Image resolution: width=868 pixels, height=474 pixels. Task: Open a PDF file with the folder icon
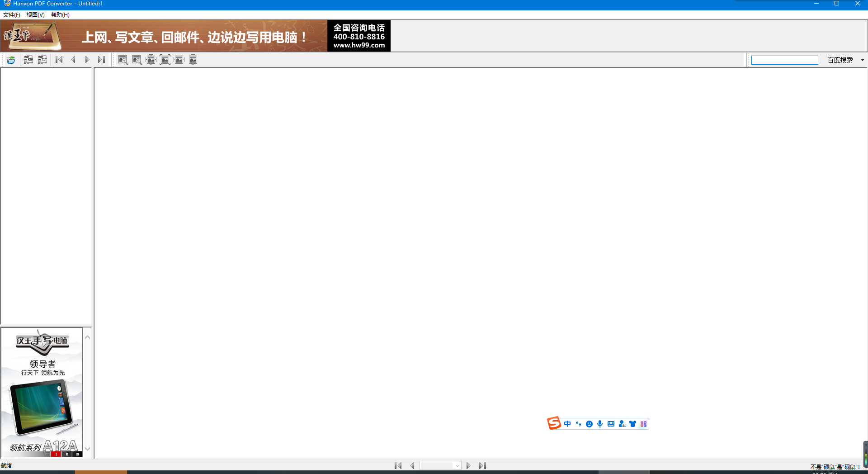[x=11, y=60]
